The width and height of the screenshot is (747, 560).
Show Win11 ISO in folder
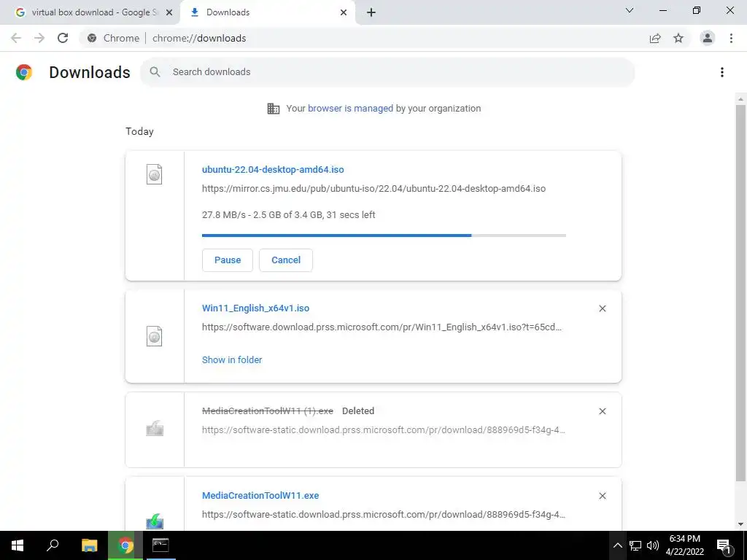coord(232,360)
